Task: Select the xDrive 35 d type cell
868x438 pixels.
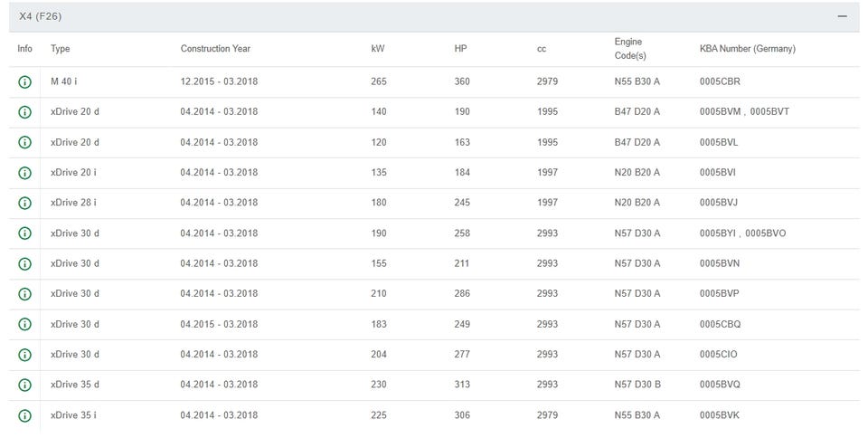Action: pyautogui.click(x=75, y=385)
